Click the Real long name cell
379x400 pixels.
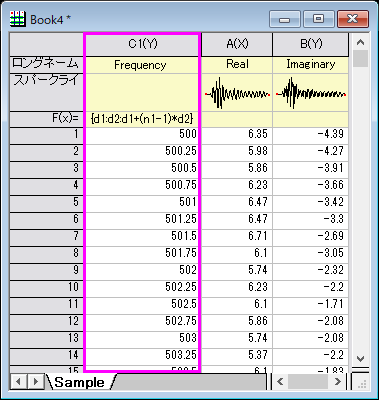click(237, 65)
